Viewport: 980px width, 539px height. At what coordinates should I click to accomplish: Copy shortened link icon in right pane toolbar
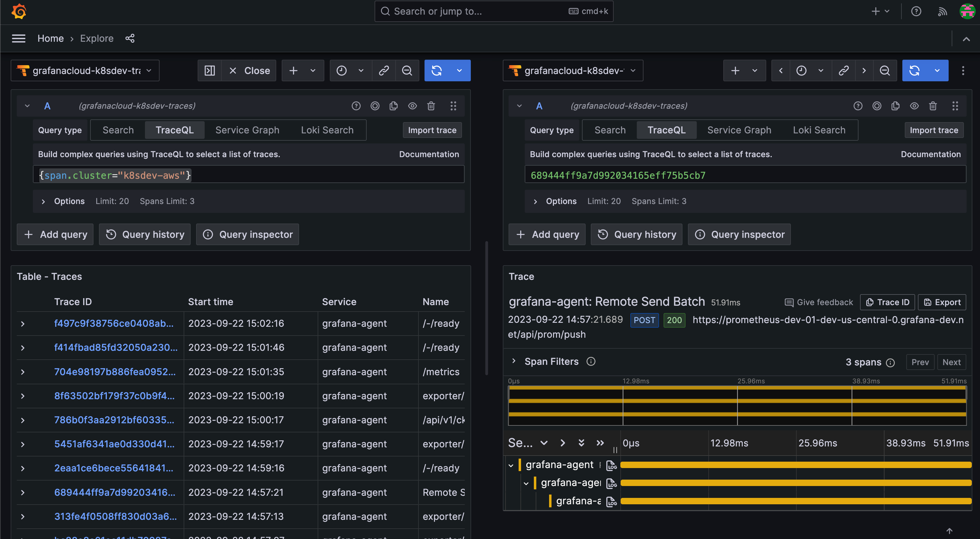(x=844, y=71)
